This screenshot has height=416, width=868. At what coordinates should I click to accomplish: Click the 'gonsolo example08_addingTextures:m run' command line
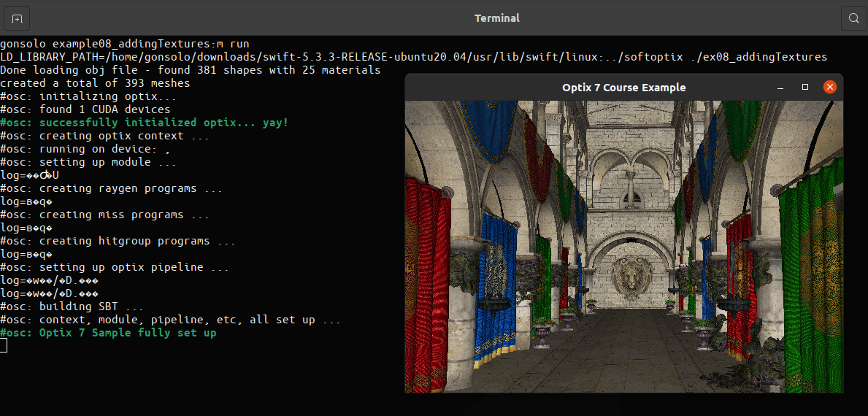point(125,44)
